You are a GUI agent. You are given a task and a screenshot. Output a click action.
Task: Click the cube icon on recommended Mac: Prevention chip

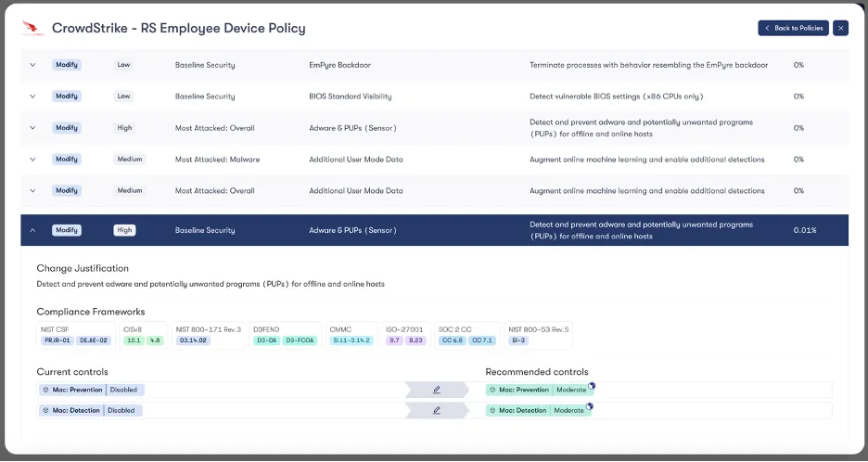[492, 390]
